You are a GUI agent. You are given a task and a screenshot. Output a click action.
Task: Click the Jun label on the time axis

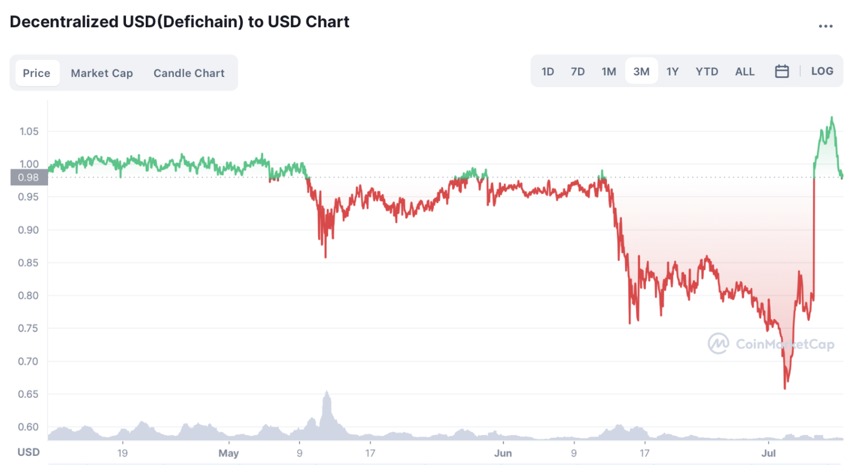click(502, 453)
